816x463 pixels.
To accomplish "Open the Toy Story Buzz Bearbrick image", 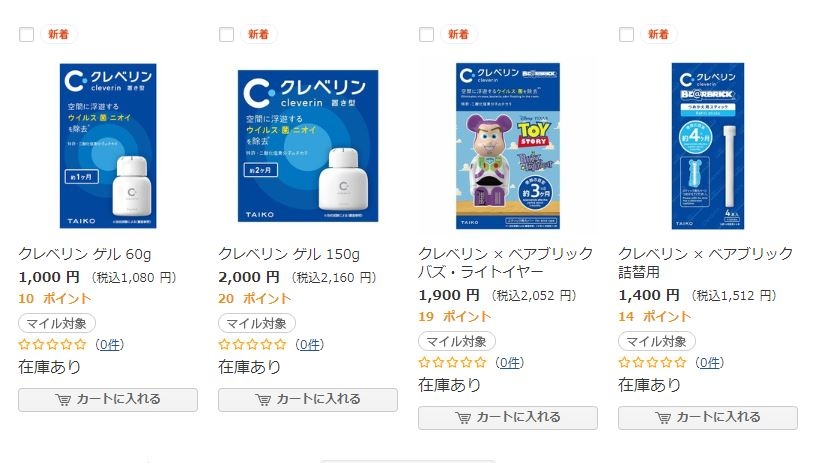I will coord(508,145).
